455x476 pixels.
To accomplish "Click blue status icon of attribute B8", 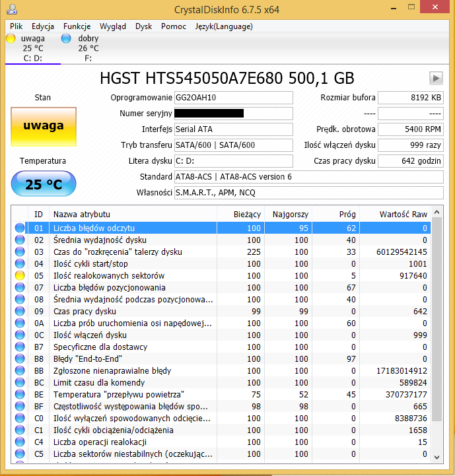I will (20, 358).
